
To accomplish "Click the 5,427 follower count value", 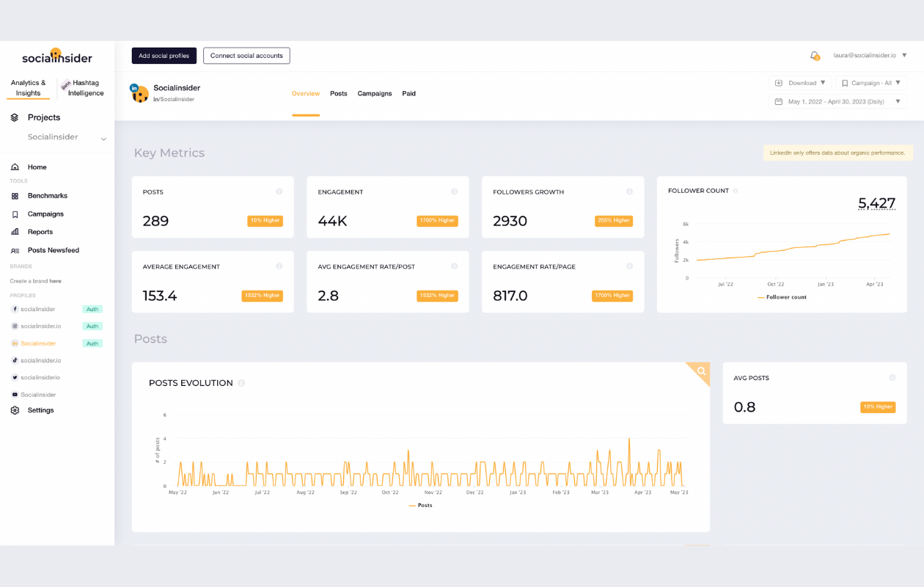I will pos(877,203).
